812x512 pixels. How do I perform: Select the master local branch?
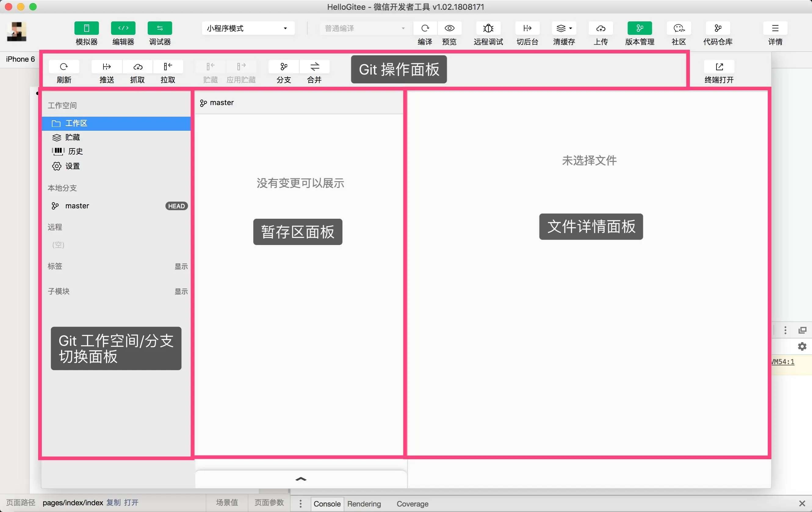(x=77, y=206)
